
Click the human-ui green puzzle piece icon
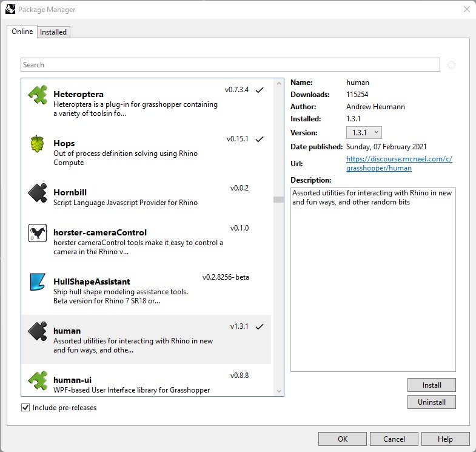point(38,380)
